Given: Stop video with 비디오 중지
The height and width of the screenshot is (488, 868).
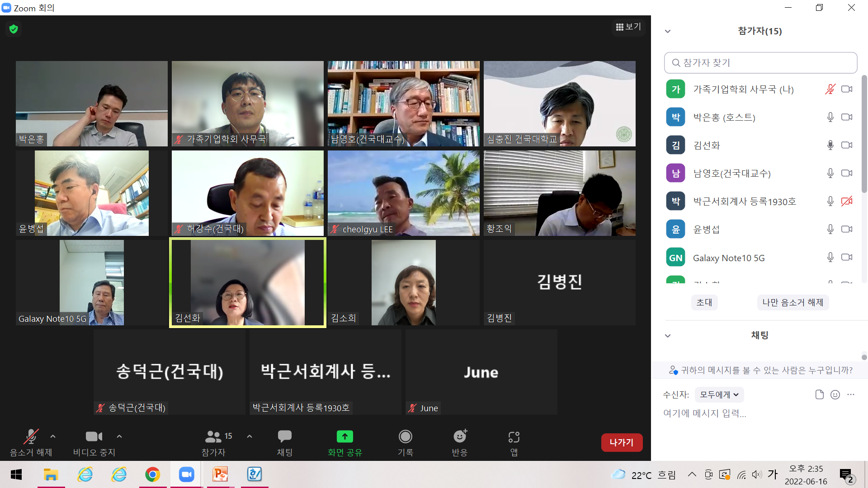Looking at the screenshot, I should click(x=94, y=443).
